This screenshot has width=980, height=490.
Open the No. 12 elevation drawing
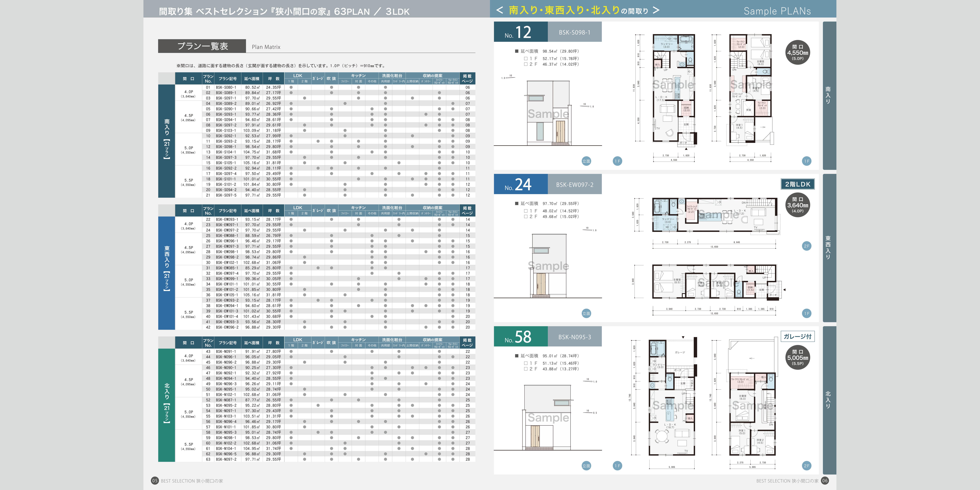click(x=548, y=113)
